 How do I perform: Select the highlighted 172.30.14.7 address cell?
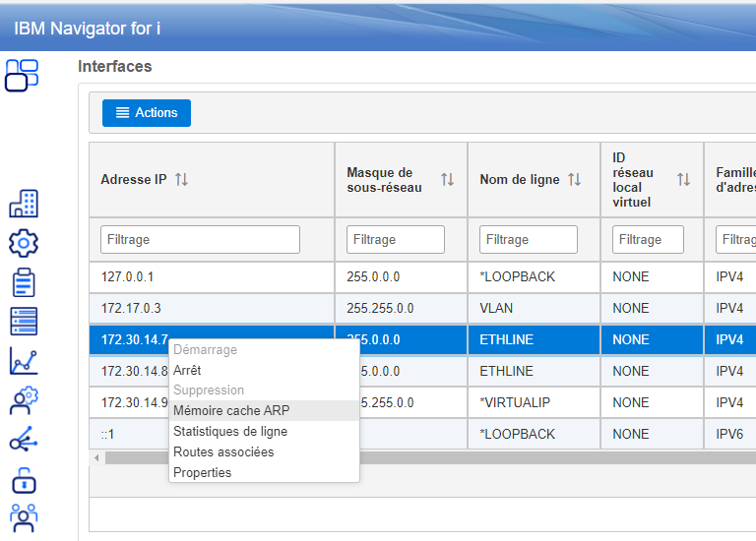tap(135, 339)
